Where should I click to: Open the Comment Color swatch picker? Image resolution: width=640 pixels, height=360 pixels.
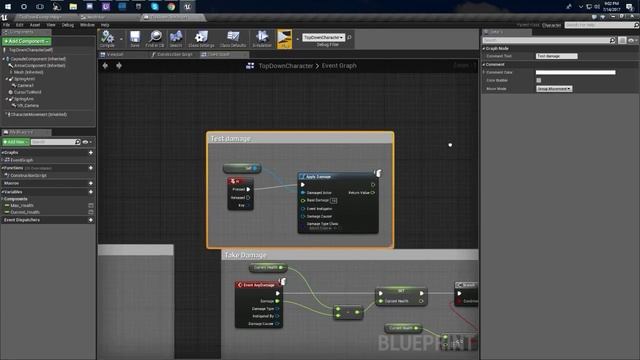(576, 72)
